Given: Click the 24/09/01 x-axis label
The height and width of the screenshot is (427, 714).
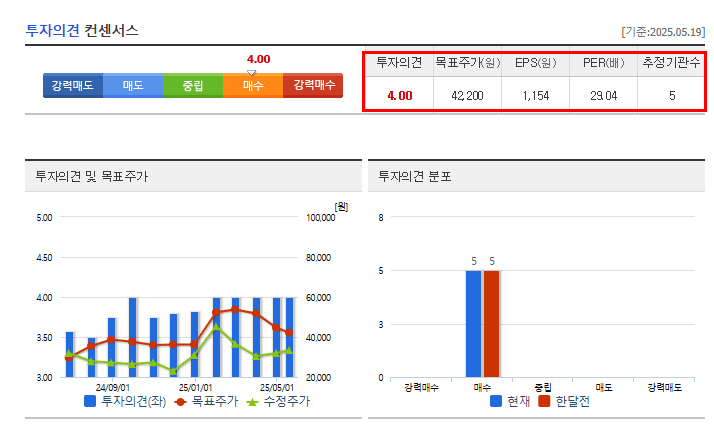Looking at the screenshot, I should [x=112, y=387].
